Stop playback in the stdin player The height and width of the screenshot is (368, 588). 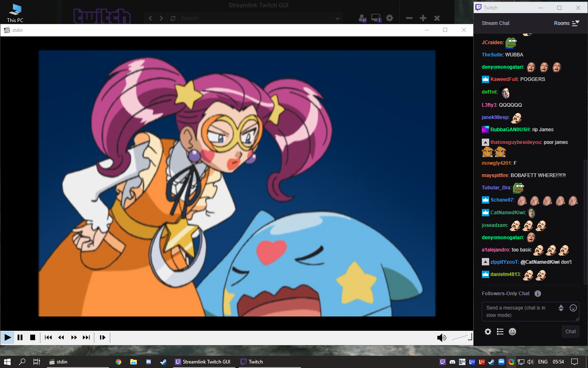33,338
